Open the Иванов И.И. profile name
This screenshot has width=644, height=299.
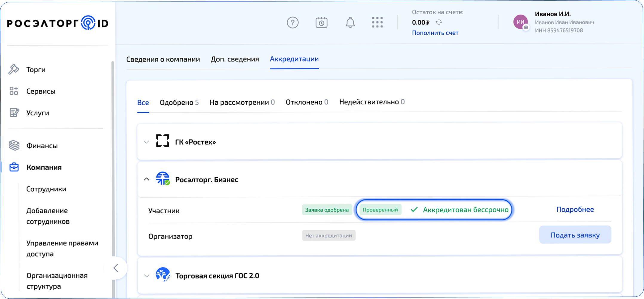click(553, 14)
